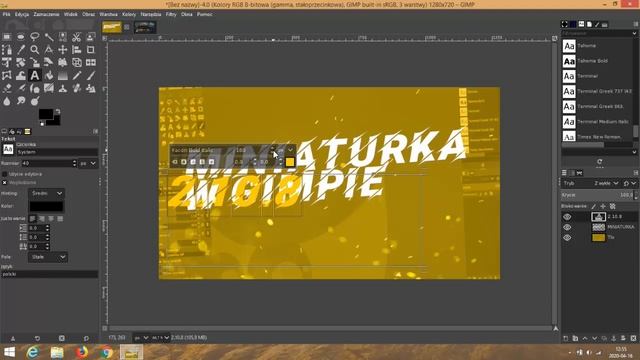Click the 'Język' language input field
Screen dimensions: 640x360
(x=49, y=274)
